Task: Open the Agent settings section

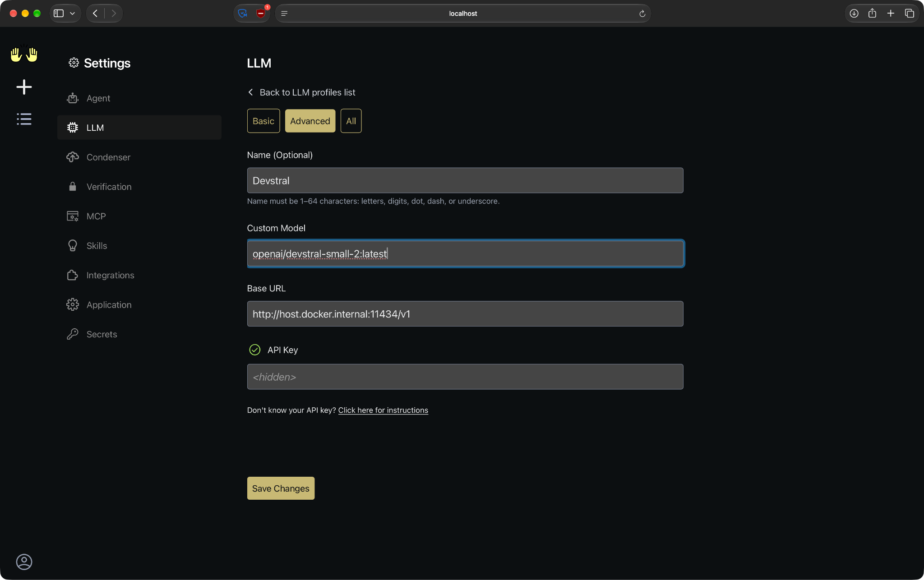Action: (x=139, y=98)
